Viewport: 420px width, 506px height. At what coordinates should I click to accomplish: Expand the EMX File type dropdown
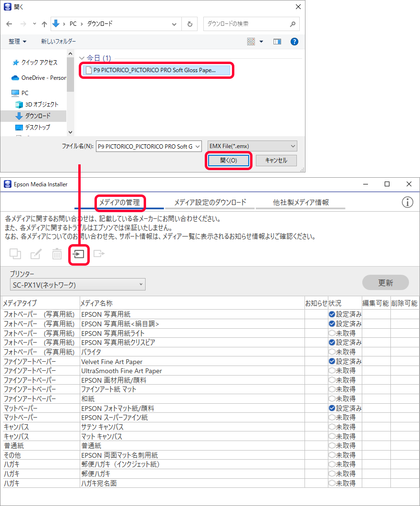(x=252, y=146)
